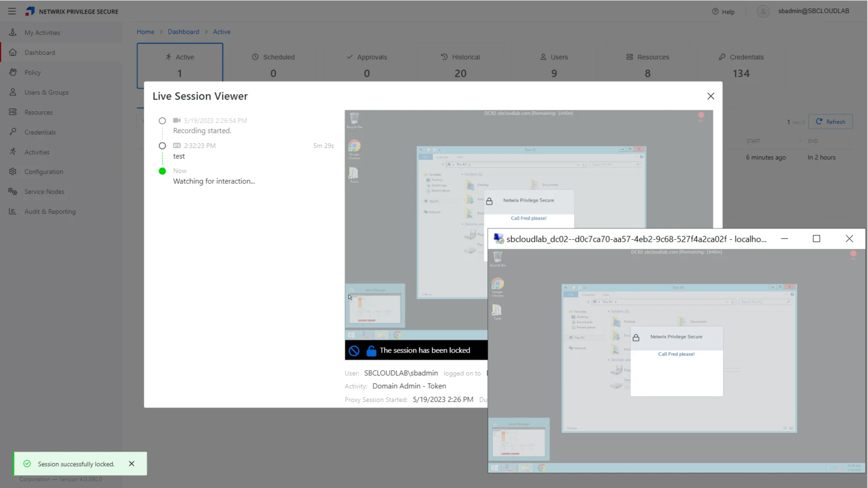Click the 6 minutes ago cell
The image size is (868, 488).
click(x=766, y=157)
